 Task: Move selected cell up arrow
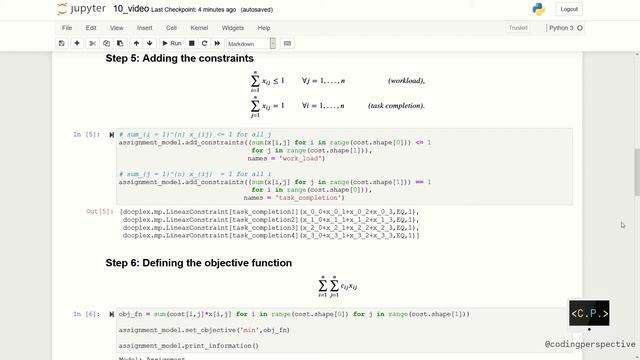[x=136, y=43]
